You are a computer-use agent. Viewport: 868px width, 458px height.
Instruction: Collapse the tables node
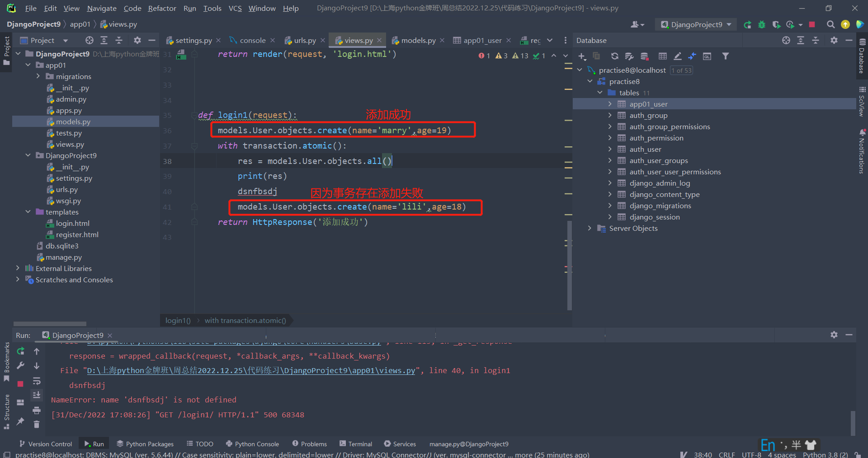600,93
